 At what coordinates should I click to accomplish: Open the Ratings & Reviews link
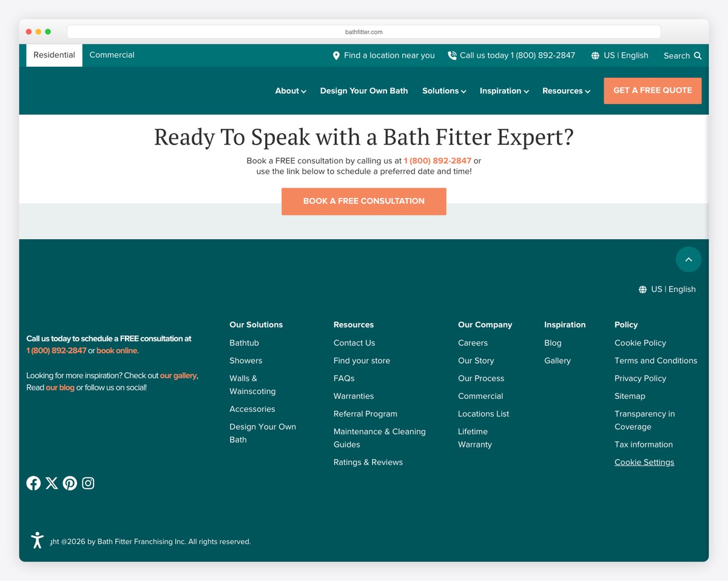pyautogui.click(x=368, y=462)
